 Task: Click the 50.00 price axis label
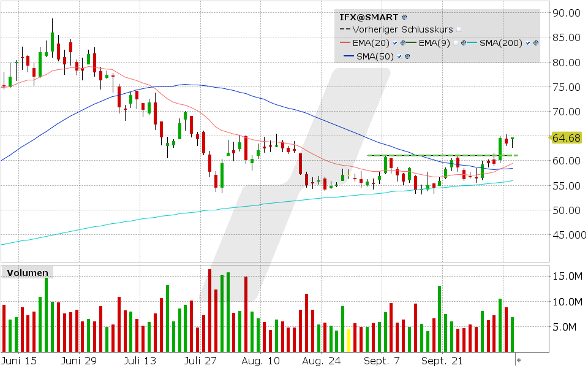tap(567, 210)
